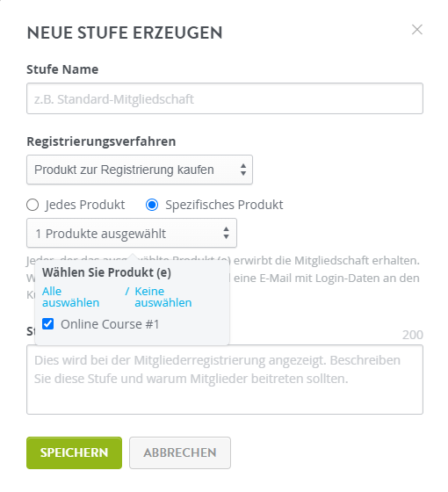Collapse the 1 Produkte ausgewählt dropdown

pyautogui.click(x=132, y=233)
